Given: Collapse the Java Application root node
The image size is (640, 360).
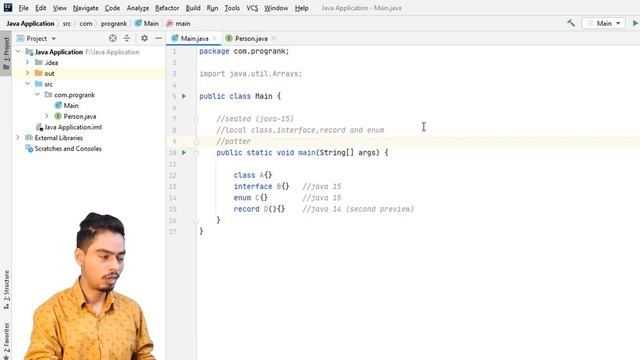Looking at the screenshot, I should 18,52.
